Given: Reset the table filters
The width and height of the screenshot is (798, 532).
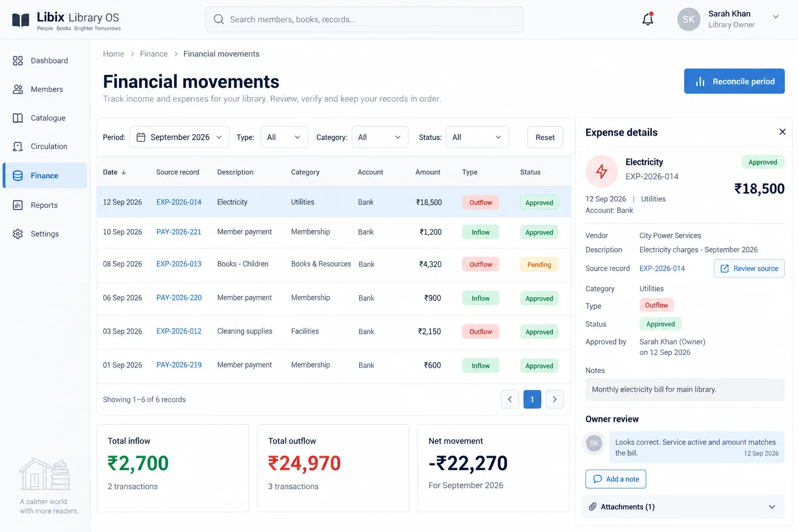Looking at the screenshot, I should coord(545,137).
